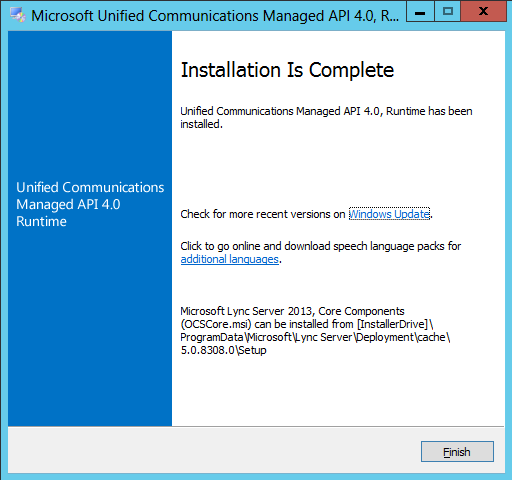
Task: Click the gray footer bar beside Finish
Action: pyautogui.click(x=213, y=450)
